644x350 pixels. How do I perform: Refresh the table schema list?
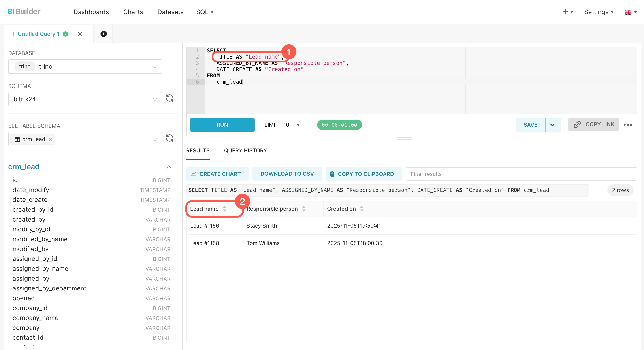click(169, 138)
